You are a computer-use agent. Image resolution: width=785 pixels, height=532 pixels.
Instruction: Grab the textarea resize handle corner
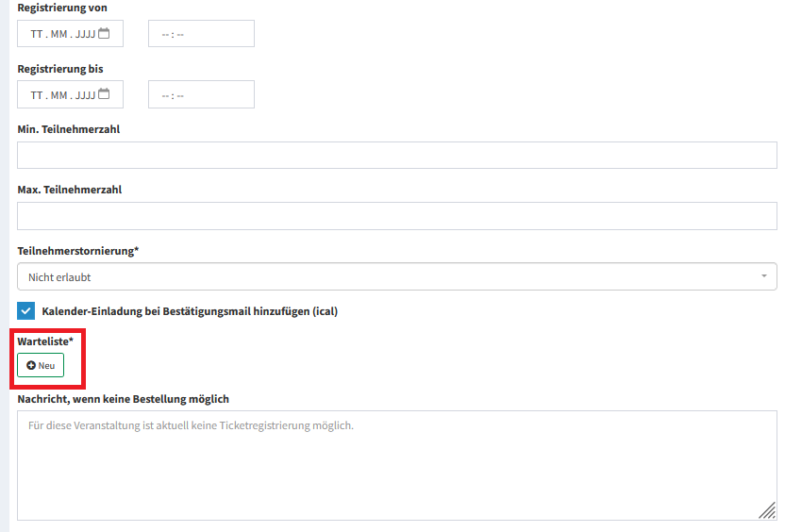pyautogui.click(x=767, y=510)
